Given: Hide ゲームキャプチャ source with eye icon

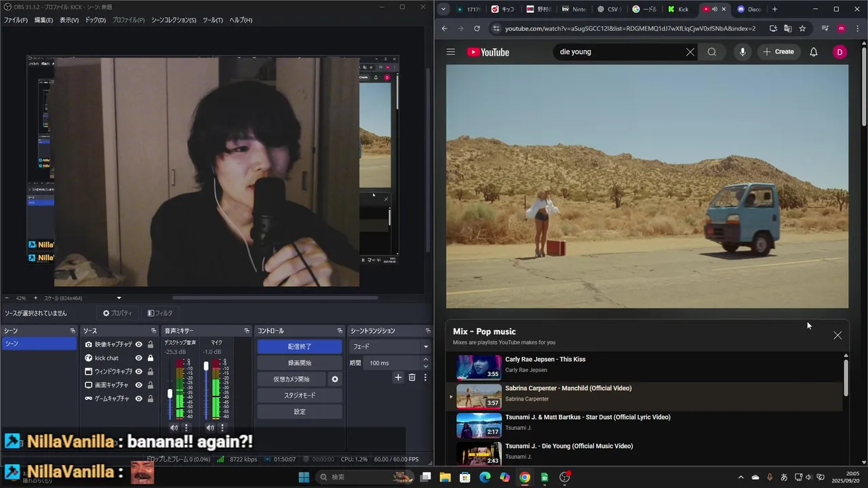Looking at the screenshot, I should coord(138,399).
